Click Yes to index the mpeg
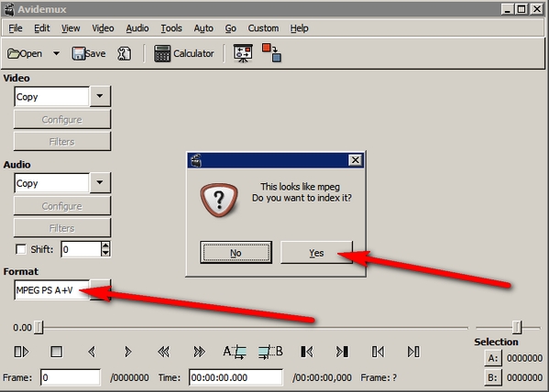The height and width of the screenshot is (392, 549). [x=316, y=253]
